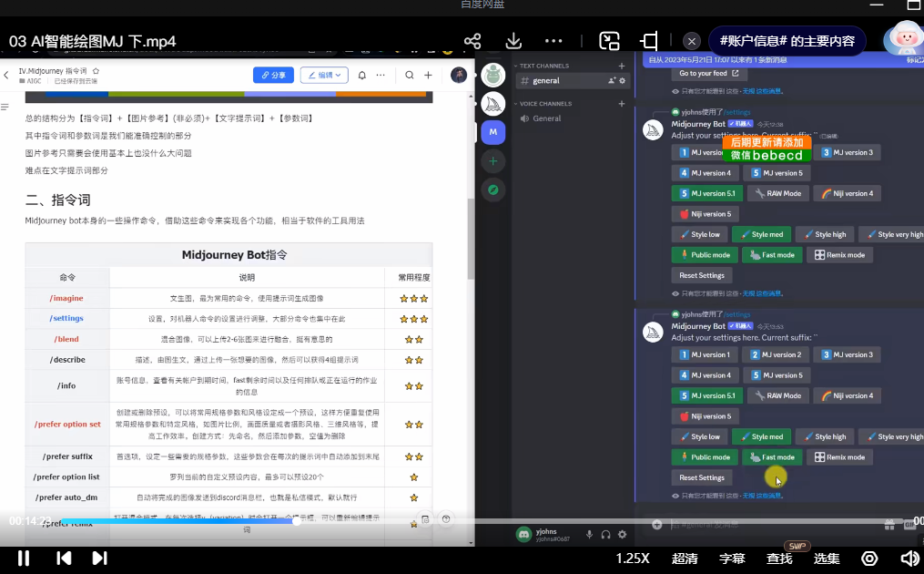The width and height of the screenshot is (924, 574).
Task: Select Style low in lower settings message
Action: pos(699,437)
